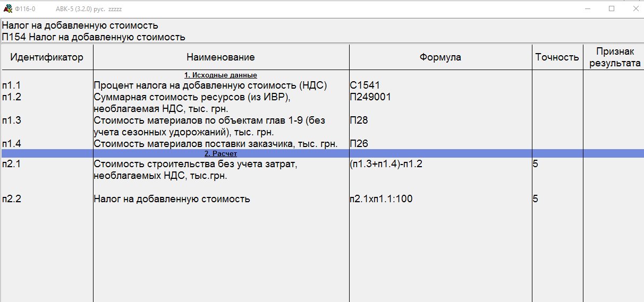Screen dimensions: 644x302
Task: Click precision value 5 in row п2.1
Action: pos(536,165)
